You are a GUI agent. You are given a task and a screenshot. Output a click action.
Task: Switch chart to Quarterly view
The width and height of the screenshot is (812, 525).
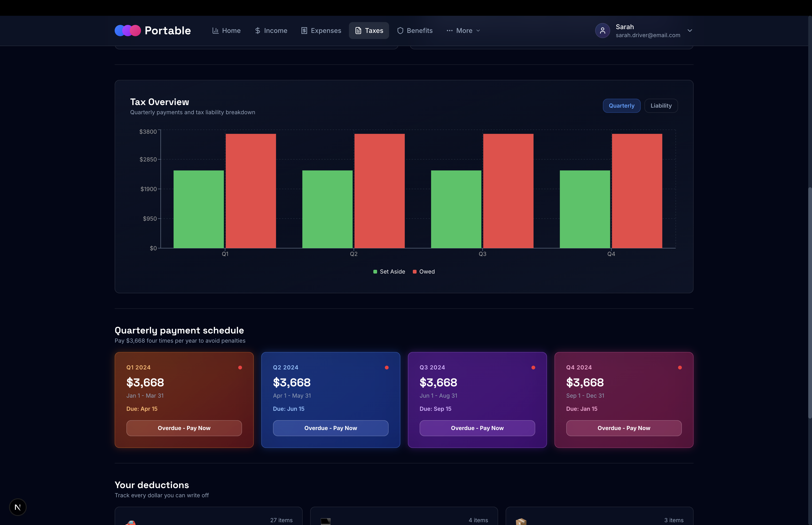pyautogui.click(x=621, y=106)
